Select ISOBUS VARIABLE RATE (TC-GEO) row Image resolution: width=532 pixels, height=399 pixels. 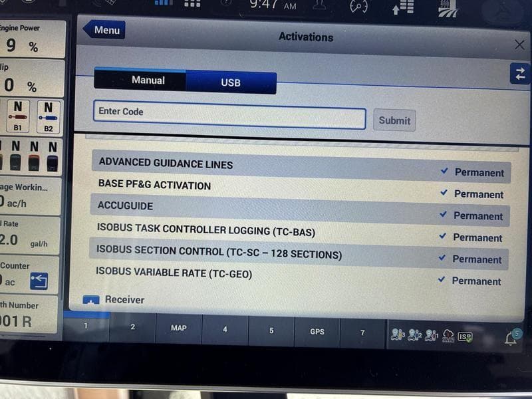coord(298,277)
